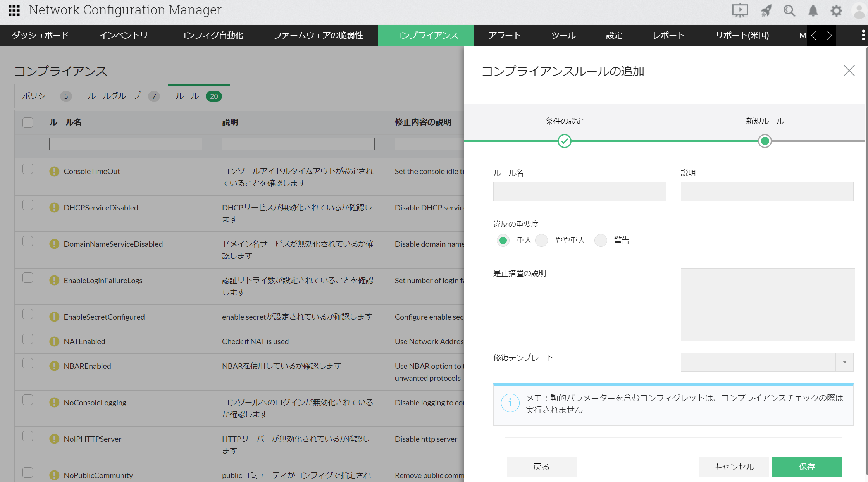Viewport: 868px width, 482px height.
Task: Click the presentation screen icon in header
Action: click(740, 10)
